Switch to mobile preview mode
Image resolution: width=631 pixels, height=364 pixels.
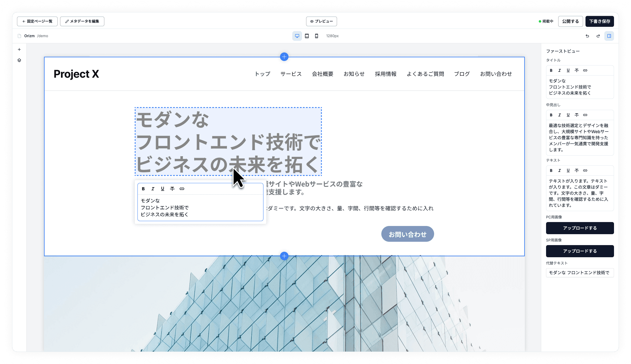pyautogui.click(x=316, y=36)
